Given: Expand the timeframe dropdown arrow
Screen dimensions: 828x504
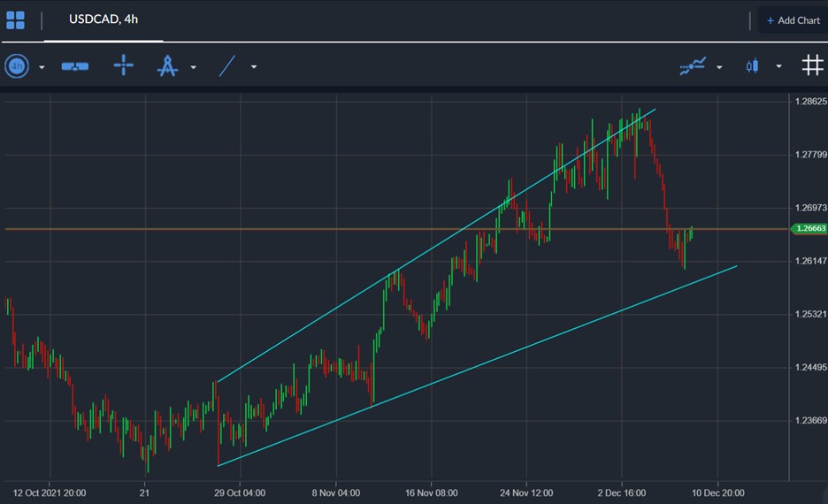Looking at the screenshot, I should [x=42, y=67].
